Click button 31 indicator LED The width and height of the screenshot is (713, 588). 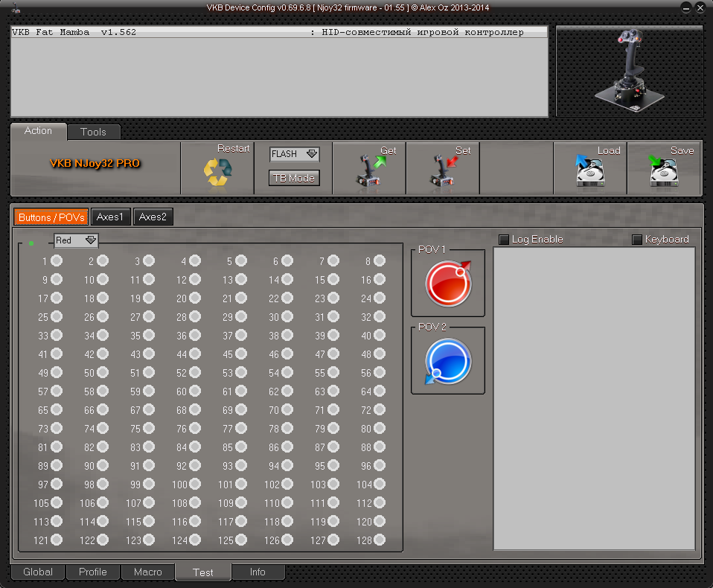coord(333,316)
